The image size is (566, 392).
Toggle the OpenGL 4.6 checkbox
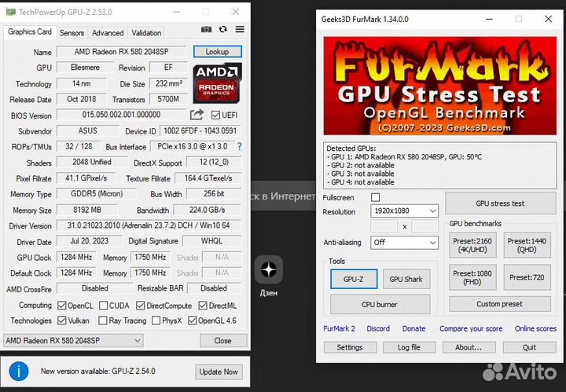click(x=192, y=321)
